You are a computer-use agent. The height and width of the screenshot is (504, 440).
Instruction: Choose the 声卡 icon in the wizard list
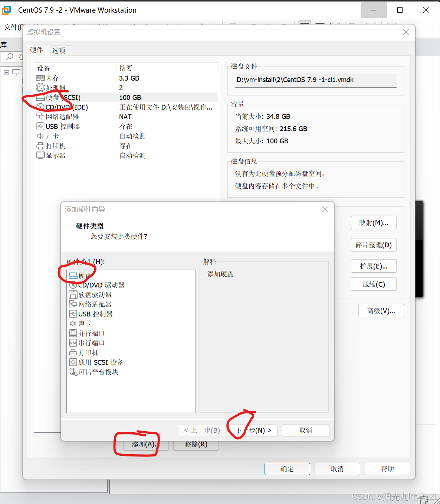tap(73, 323)
